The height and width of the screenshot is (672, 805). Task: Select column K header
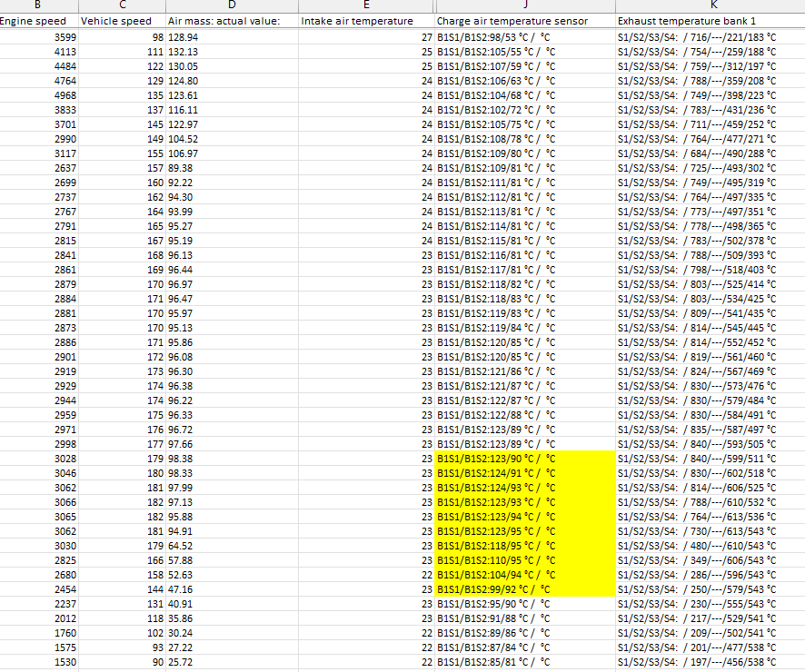[x=711, y=5]
